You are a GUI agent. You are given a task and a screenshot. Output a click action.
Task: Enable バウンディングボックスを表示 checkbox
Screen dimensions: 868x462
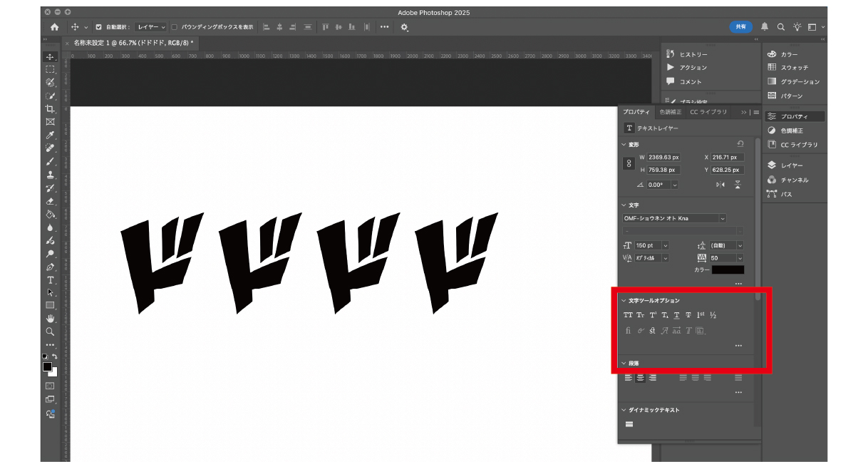coord(175,27)
